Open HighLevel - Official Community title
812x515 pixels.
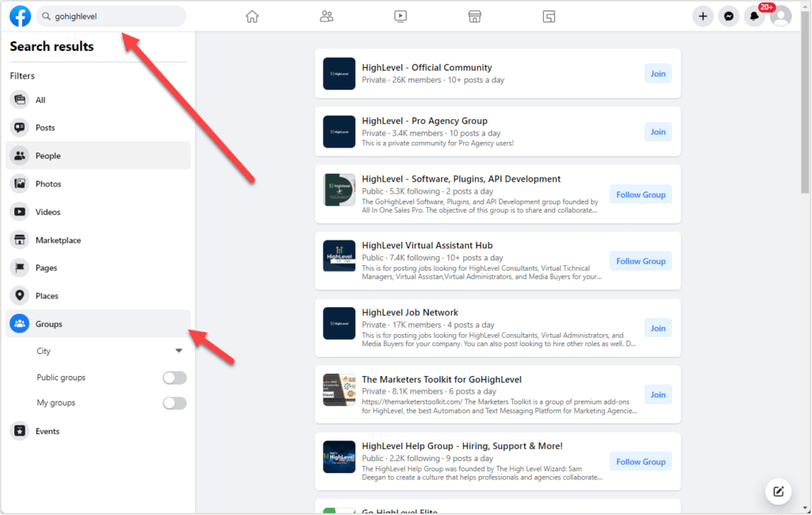pos(427,67)
